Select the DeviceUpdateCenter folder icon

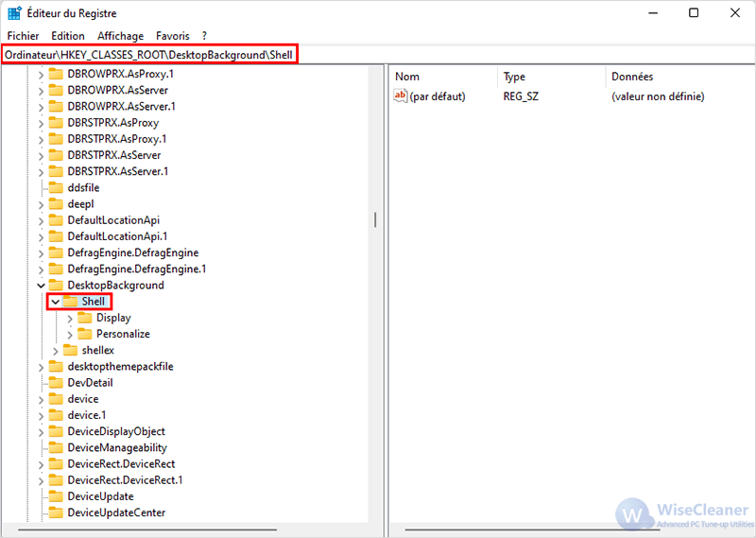(x=56, y=512)
